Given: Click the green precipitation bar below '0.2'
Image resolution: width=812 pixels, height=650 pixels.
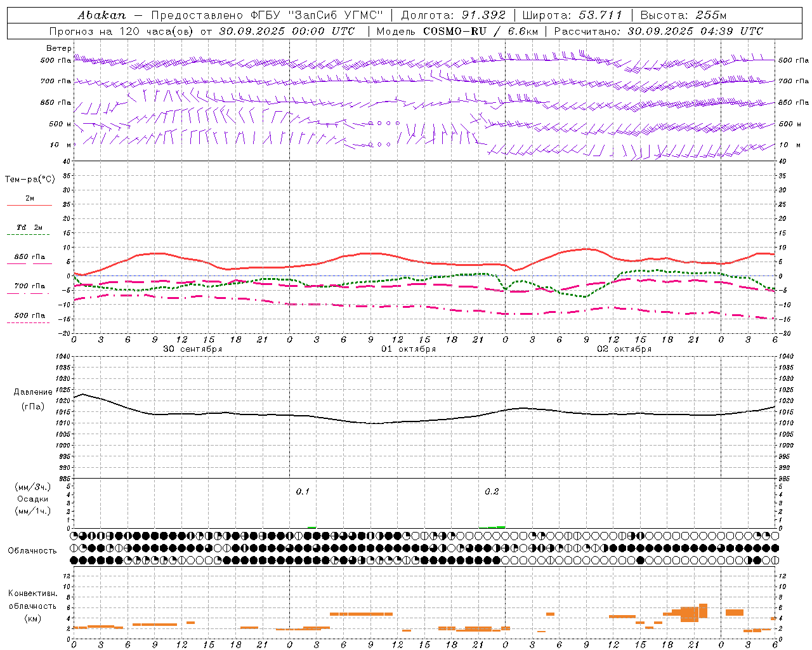Looking at the screenshot, I should pyautogui.click(x=492, y=527).
